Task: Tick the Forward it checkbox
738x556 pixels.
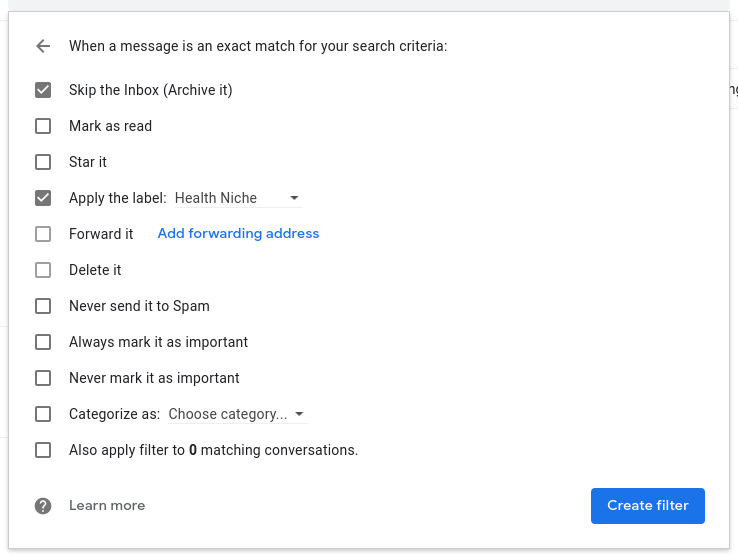Action: coord(43,234)
